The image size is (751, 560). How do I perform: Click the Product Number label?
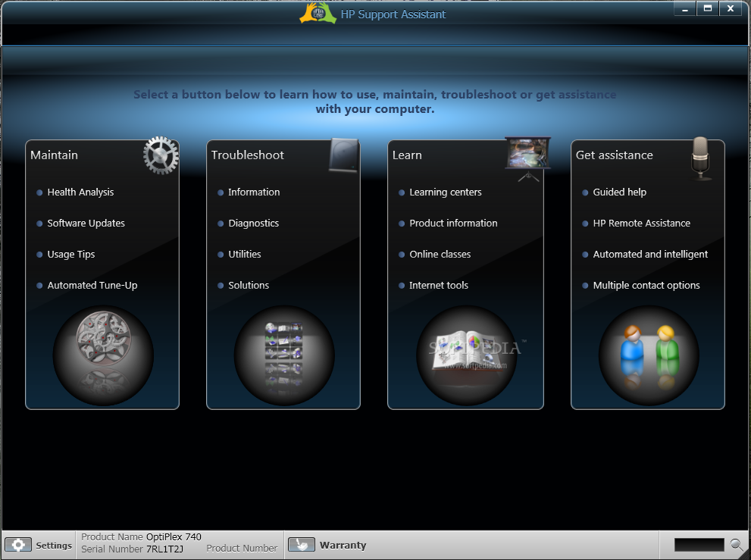242,549
